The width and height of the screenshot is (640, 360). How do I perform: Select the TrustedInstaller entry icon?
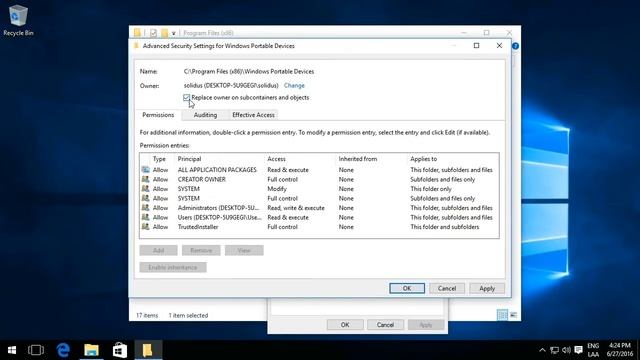(146, 227)
